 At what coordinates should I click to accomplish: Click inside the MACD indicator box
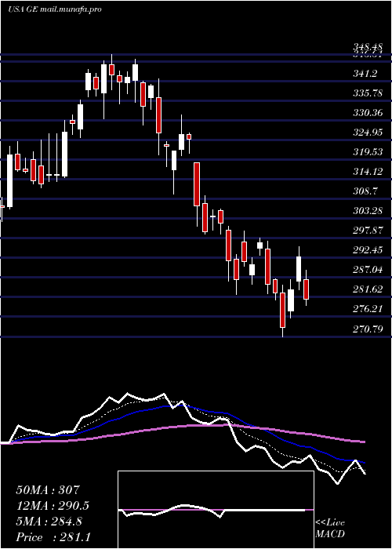click(216, 510)
